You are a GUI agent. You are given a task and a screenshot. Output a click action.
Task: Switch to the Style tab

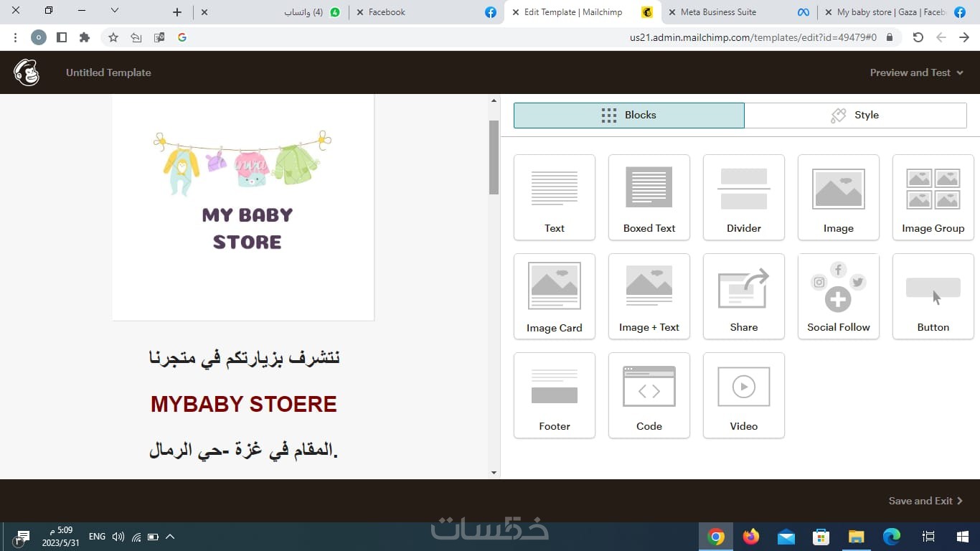[855, 115]
